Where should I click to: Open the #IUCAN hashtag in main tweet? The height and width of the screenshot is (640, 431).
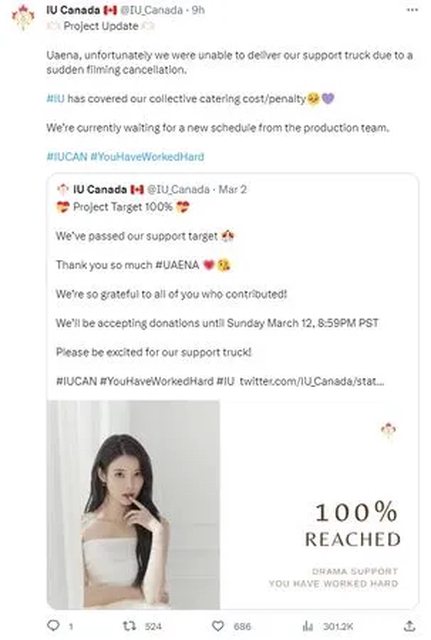pos(67,157)
